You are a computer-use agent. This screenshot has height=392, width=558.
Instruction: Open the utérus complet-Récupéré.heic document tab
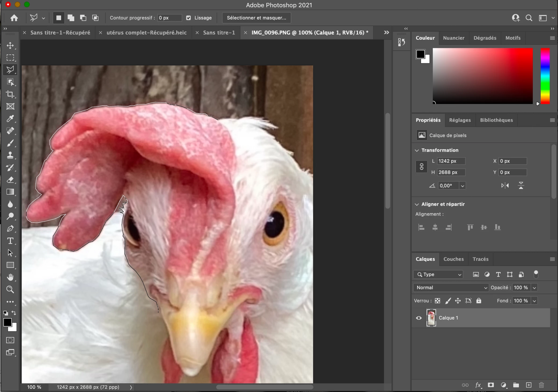pyautogui.click(x=146, y=33)
